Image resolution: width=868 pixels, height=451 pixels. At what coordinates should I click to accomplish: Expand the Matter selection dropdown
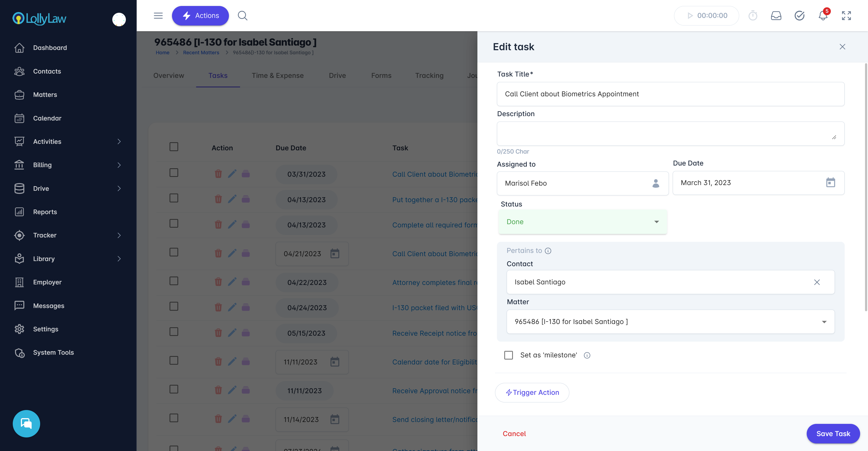point(824,322)
